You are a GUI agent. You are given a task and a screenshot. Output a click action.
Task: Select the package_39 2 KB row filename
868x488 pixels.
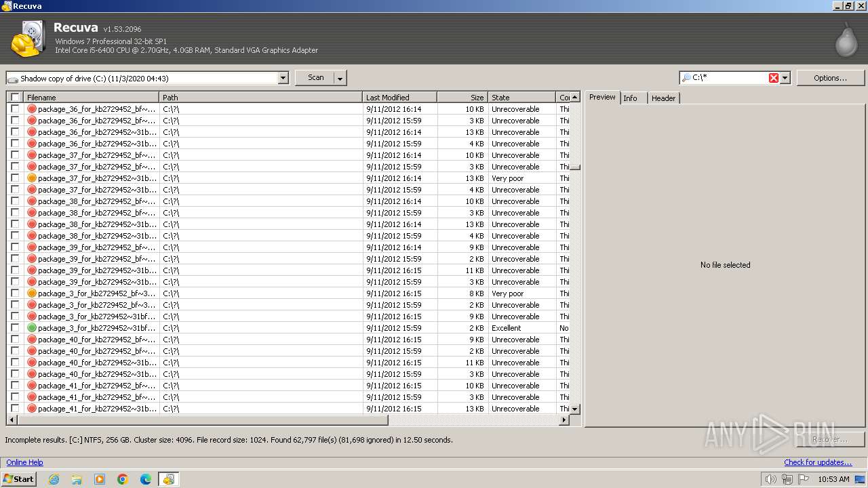click(96, 259)
